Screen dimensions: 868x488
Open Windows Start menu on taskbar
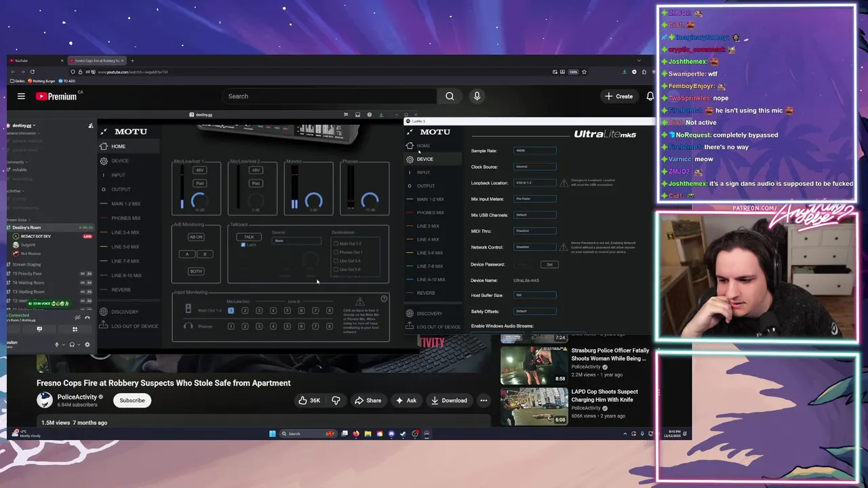(273, 434)
